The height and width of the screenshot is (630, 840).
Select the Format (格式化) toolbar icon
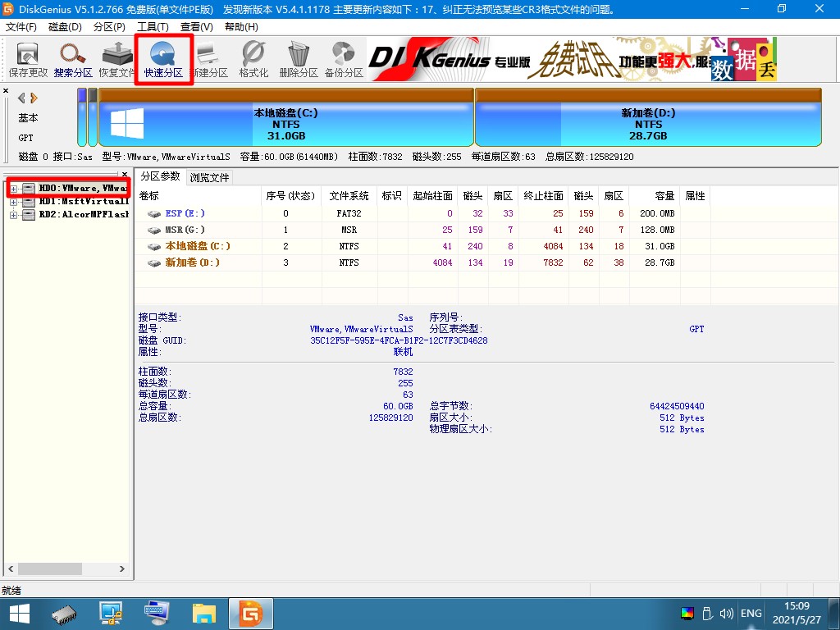253,59
